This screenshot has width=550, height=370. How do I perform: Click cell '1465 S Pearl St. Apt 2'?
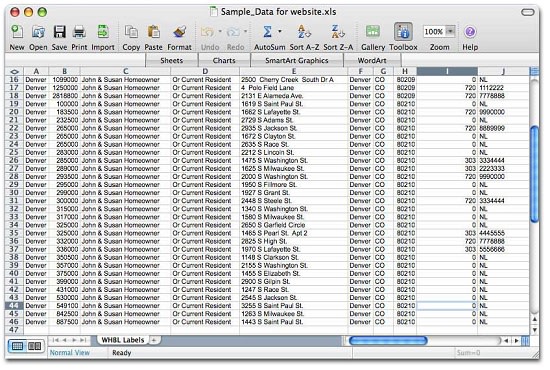point(294,233)
